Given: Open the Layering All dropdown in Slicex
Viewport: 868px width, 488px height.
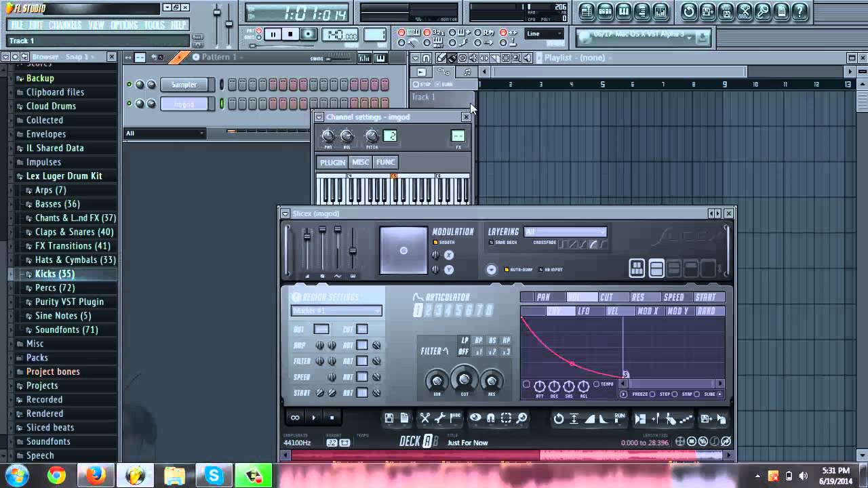Looking at the screenshot, I should (566, 232).
